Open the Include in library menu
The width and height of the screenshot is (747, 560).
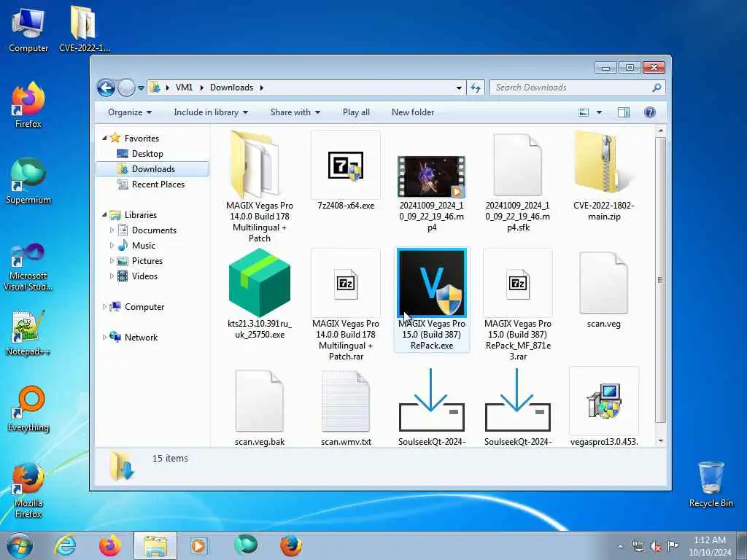211,112
